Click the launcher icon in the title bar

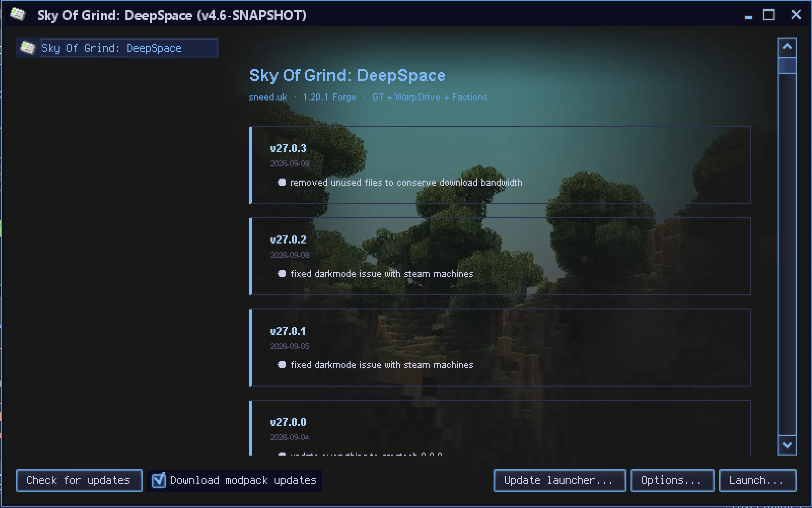[x=18, y=15]
